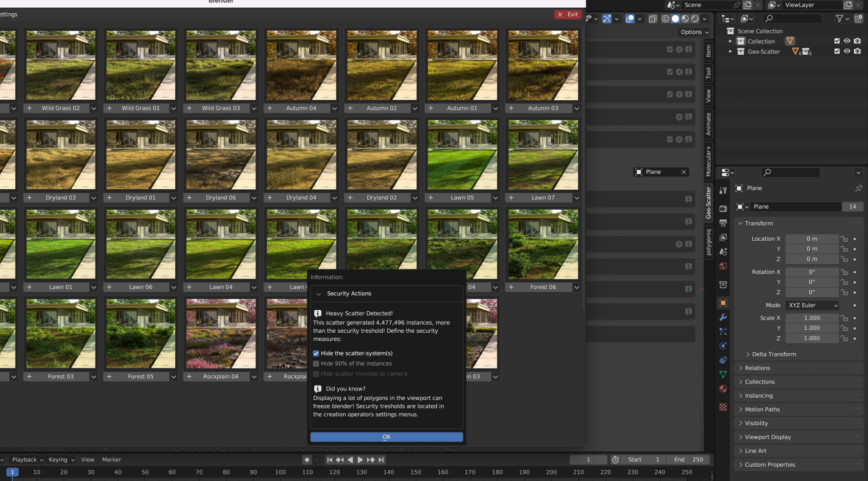Image resolution: width=868 pixels, height=481 pixels.
Task: Uncheck Hide the scatter-system(s) checkbox
Action: [316, 353]
